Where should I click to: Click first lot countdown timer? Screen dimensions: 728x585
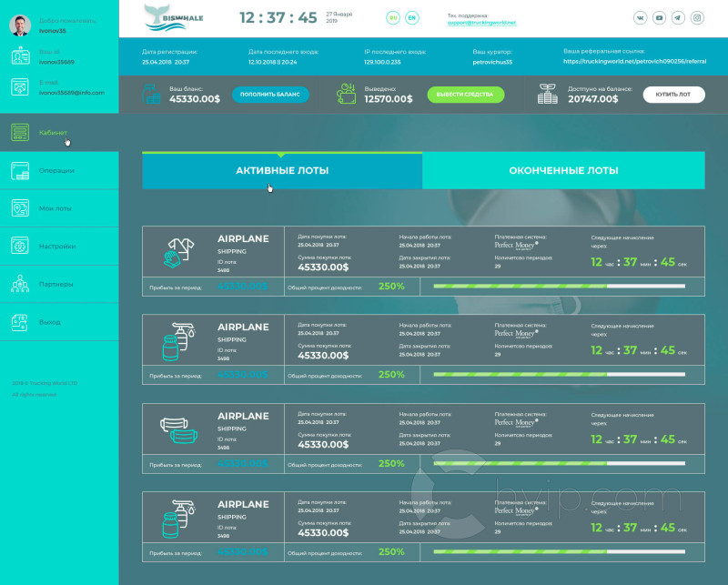(639, 262)
